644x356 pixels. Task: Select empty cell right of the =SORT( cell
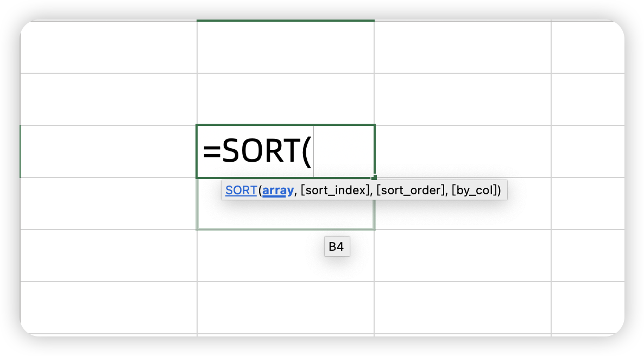462,151
